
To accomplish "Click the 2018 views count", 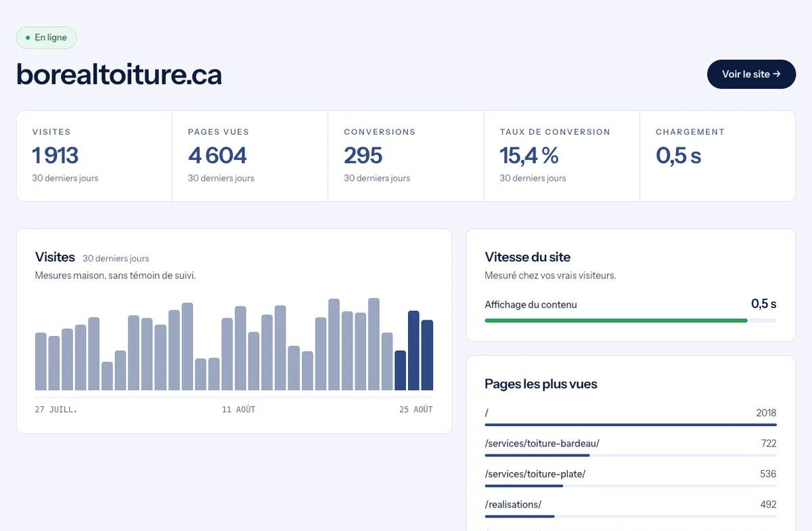I will coord(766,412).
